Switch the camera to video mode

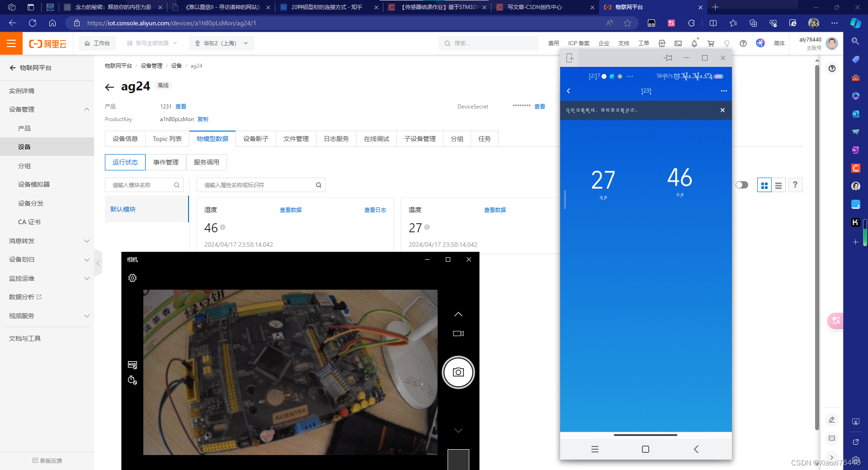[x=458, y=334]
